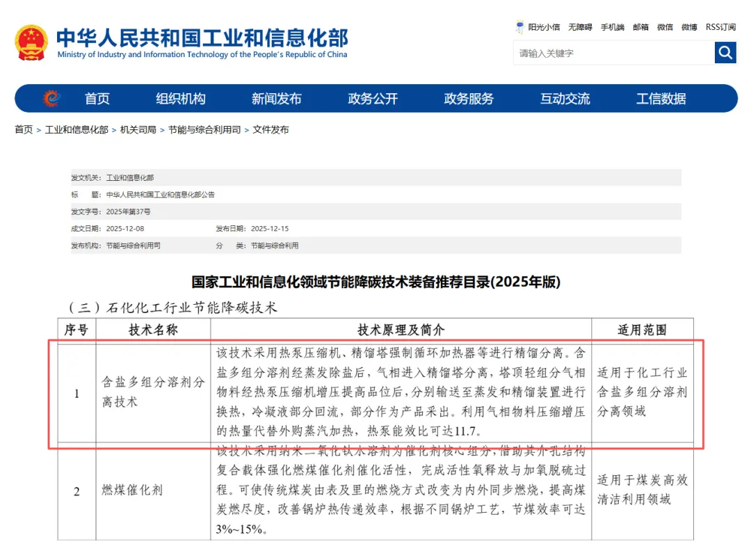Screen dimensions: 751x560
Task: Open the 政务服务 menu item
Action: pyautogui.click(x=469, y=99)
